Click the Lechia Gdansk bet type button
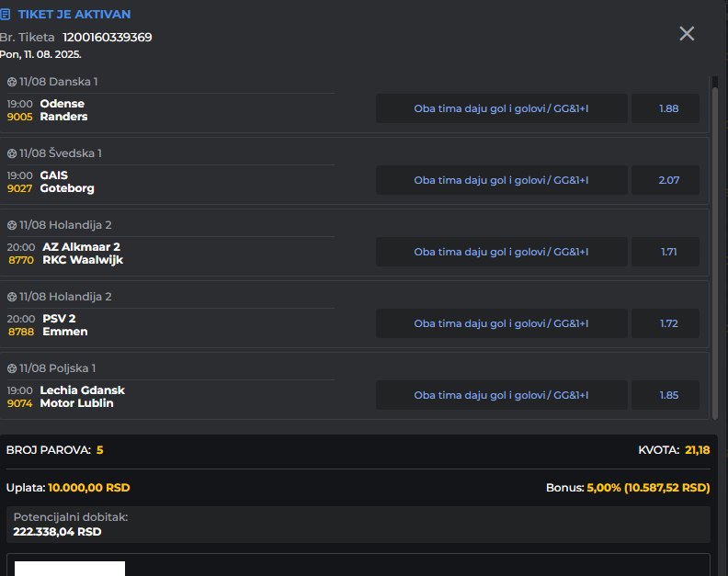Screen dimensions: 728x576 501,395
